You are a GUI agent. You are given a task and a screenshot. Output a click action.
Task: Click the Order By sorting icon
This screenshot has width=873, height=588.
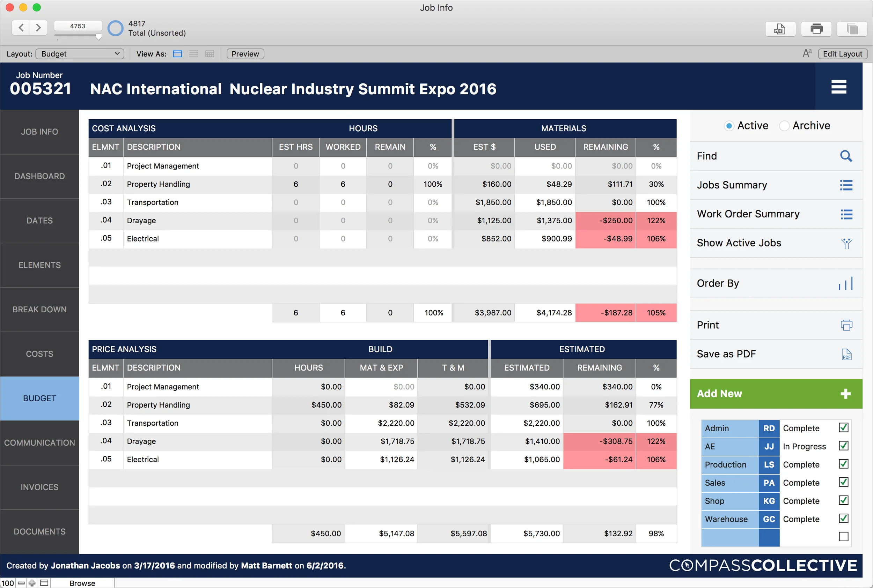tap(846, 283)
